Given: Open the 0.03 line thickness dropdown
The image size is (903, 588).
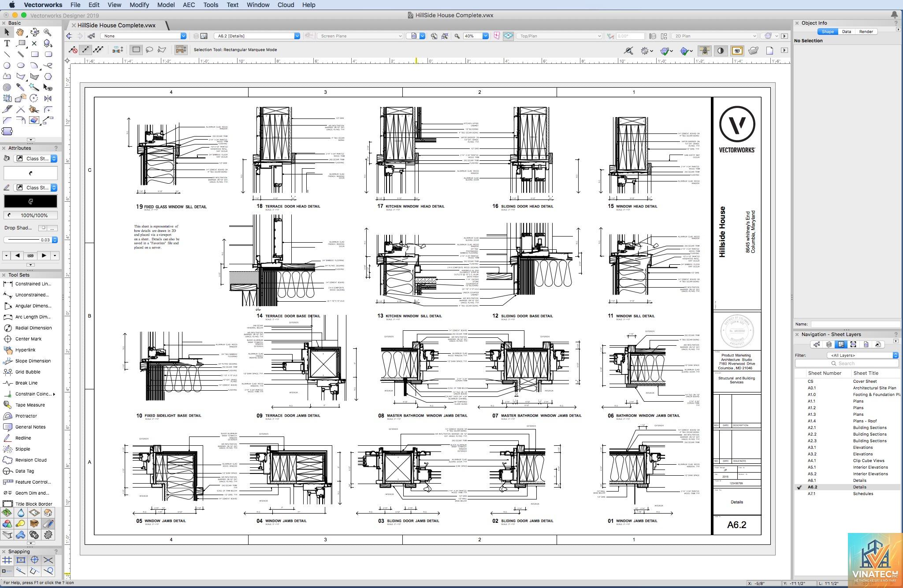Looking at the screenshot, I should [31, 240].
